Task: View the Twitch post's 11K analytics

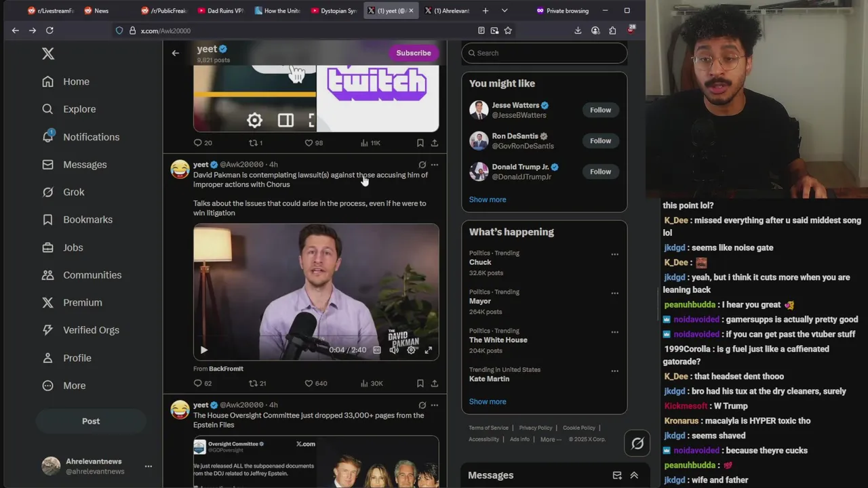Action: (370, 143)
